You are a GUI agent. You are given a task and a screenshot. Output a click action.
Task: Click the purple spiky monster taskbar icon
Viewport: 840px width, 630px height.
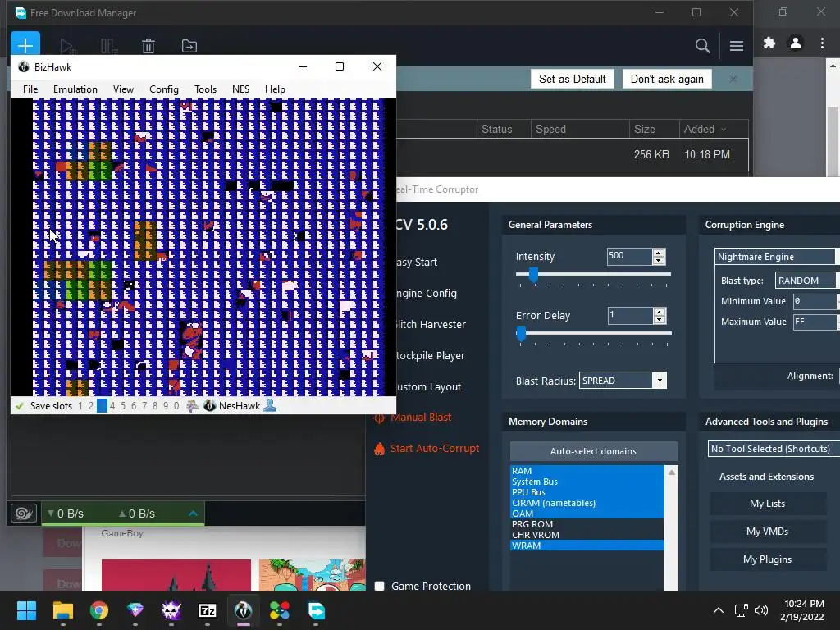click(x=171, y=610)
